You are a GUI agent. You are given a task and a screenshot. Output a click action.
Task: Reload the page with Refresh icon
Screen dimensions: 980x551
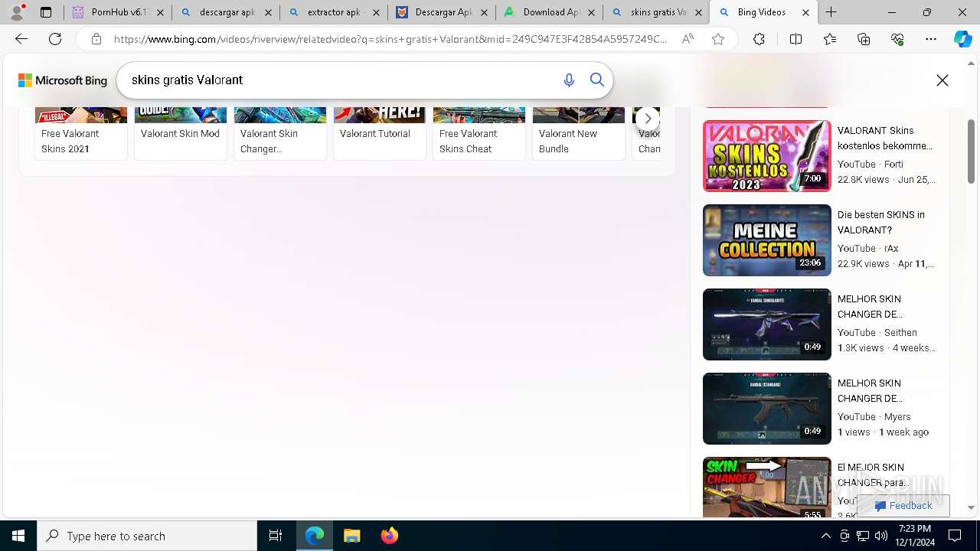point(55,39)
